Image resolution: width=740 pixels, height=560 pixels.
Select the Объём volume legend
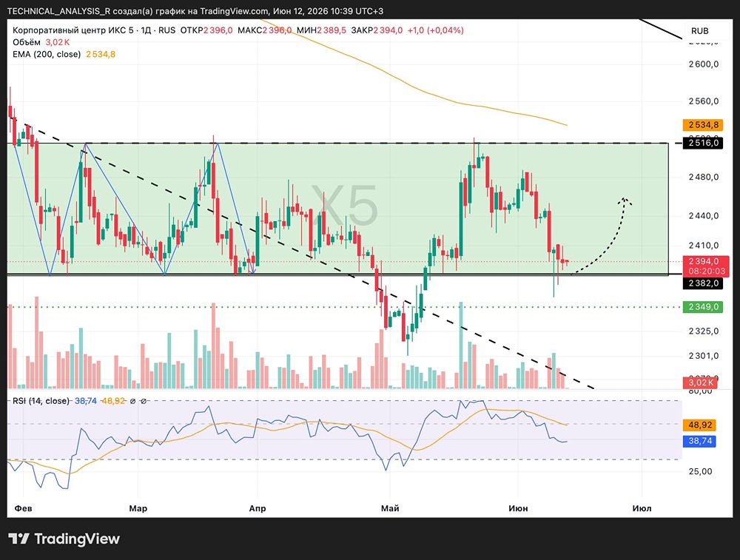click(27, 42)
